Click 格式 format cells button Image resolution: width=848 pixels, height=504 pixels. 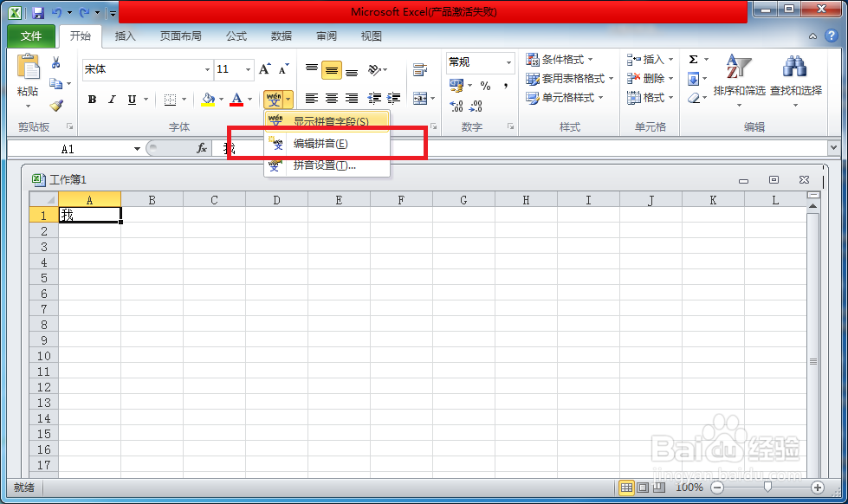(650, 97)
